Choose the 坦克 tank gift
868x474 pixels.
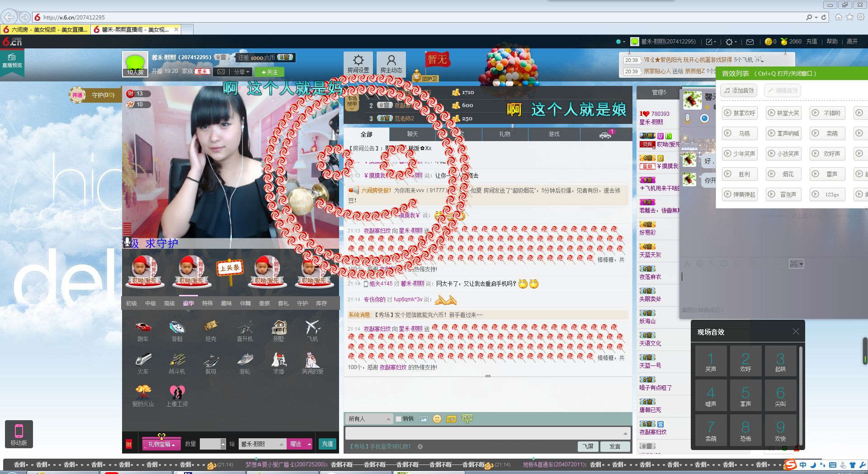point(211,331)
